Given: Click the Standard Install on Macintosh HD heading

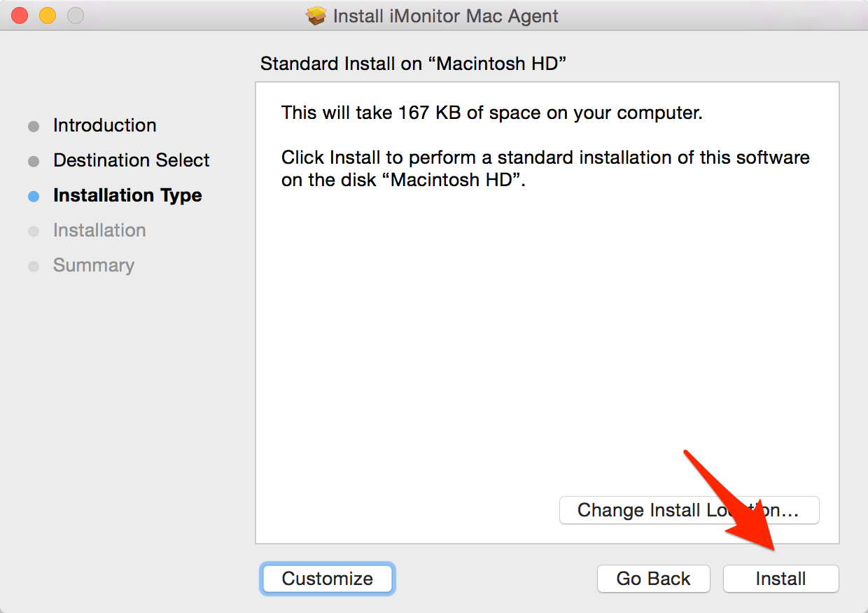Looking at the screenshot, I should (413, 64).
